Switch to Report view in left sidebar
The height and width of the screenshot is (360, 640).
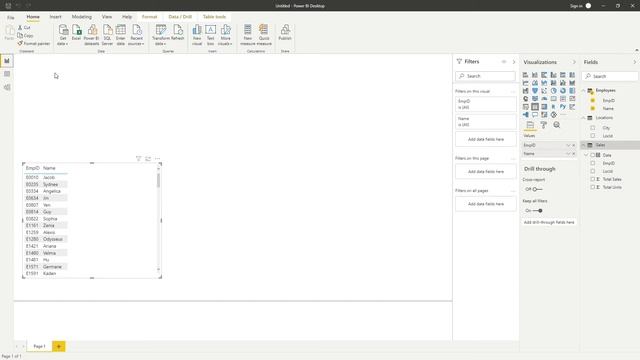[x=7, y=61]
